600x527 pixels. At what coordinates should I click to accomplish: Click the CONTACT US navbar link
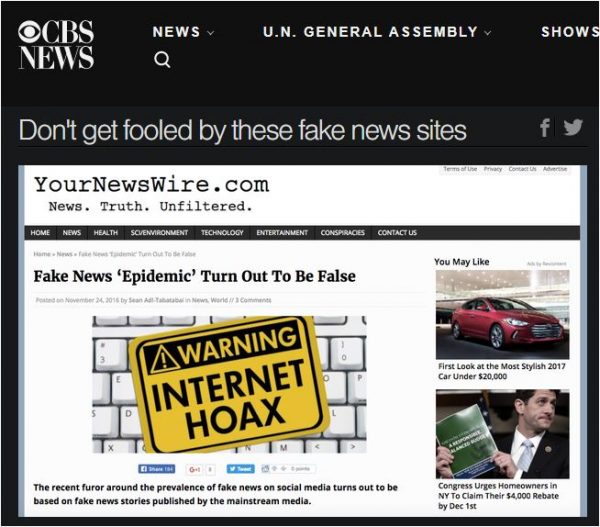click(x=397, y=233)
